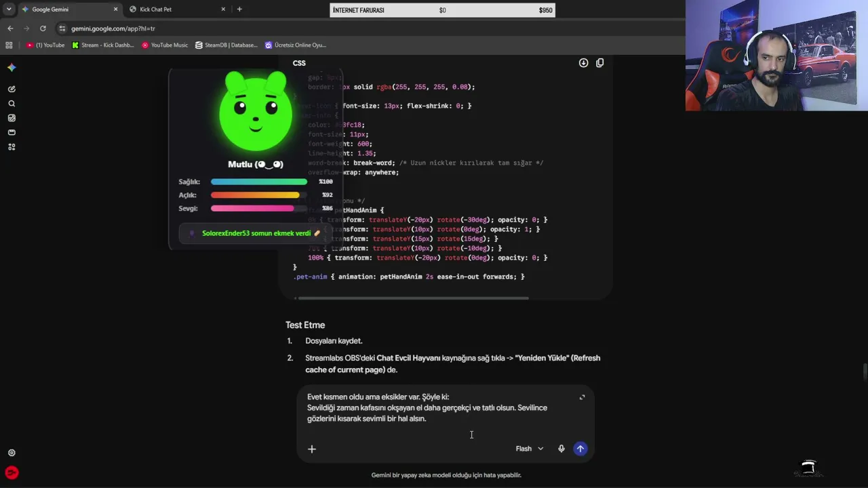
Task: Open the image gallery sidebar icon
Action: click(x=12, y=118)
